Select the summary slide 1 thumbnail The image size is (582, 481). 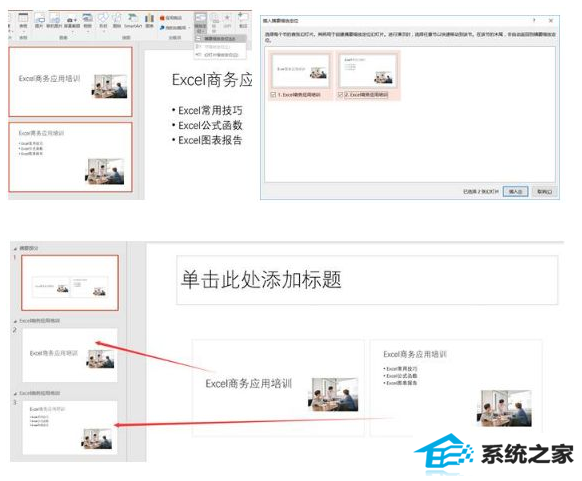pos(70,283)
